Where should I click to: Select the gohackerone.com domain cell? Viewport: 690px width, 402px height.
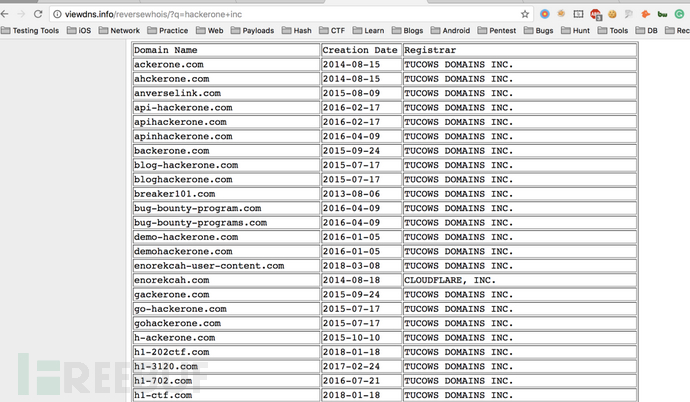coord(226,323)
